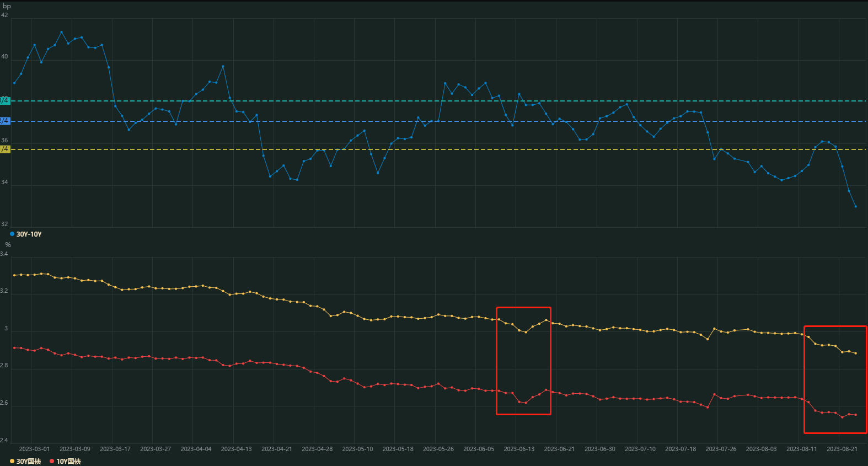Click the bp unit label of the upper chart
Image resolution: width=868 pixels, height=466 pixels.
click(7, 6)
